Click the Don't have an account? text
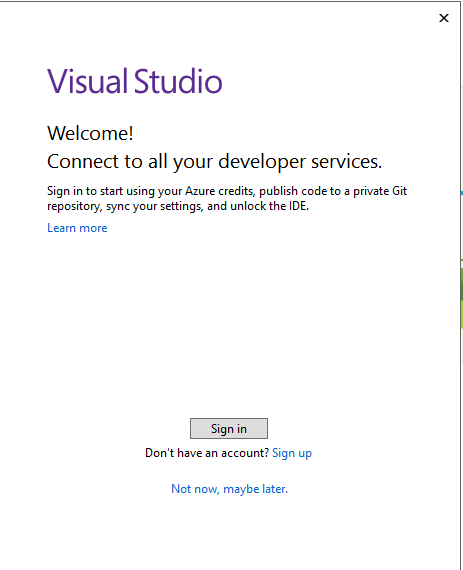The width and height of the screenshot is (463, 570). [x=207, y=453]
